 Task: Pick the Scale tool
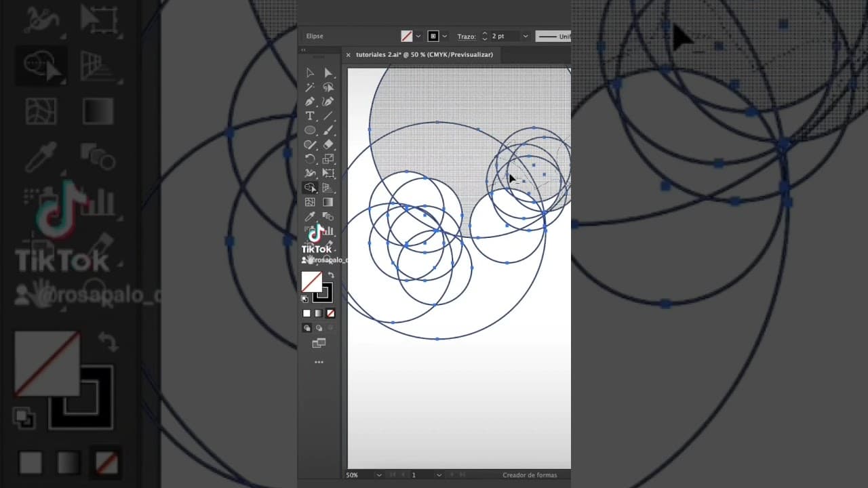pos(328,159)
